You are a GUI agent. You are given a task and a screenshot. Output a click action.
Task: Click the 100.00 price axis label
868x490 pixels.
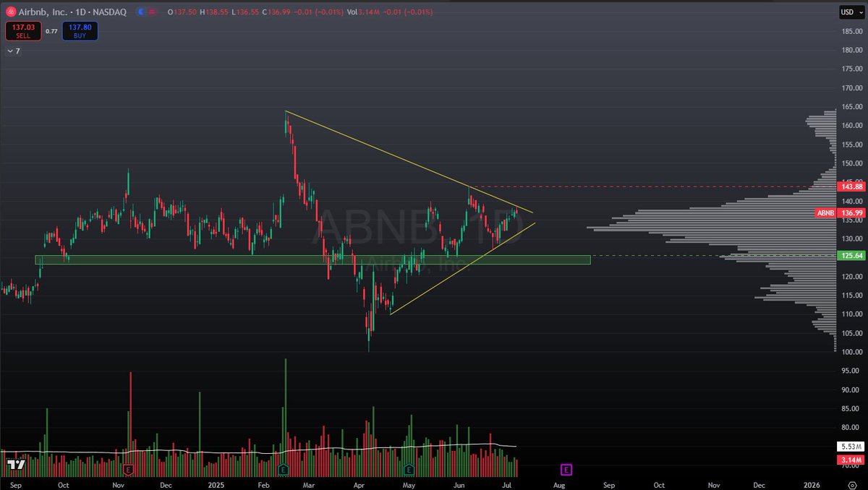click(851, 352)
